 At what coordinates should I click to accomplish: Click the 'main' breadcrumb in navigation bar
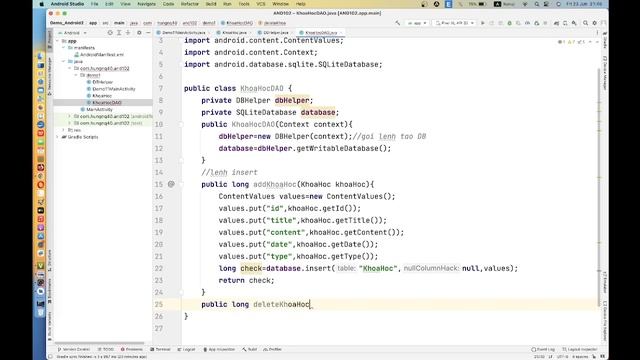119,23
